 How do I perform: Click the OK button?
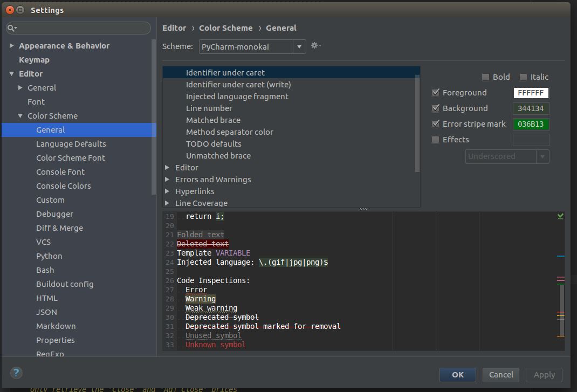[457, 375]
